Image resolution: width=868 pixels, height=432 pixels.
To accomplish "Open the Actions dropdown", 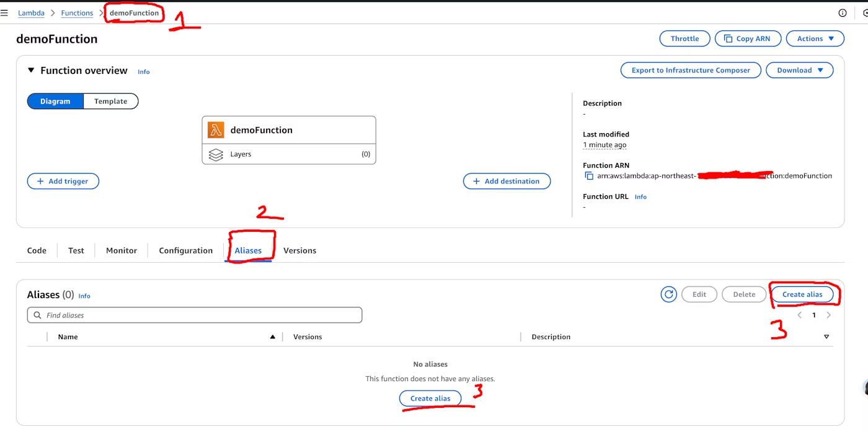I will click(x=815, y=38).
